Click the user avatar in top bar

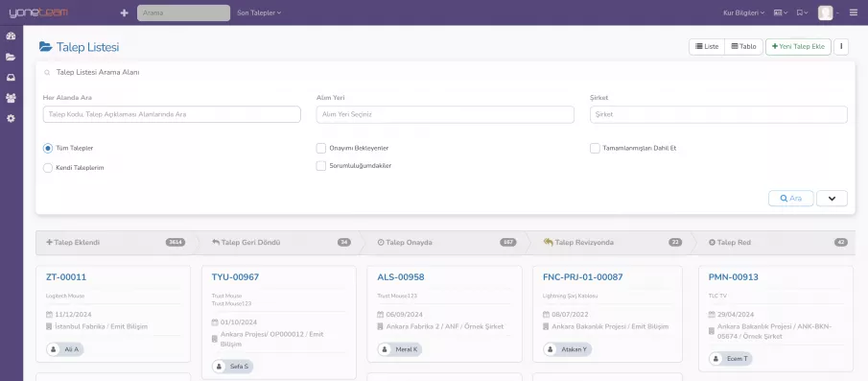pyautogui.click(x=825, y=12)
